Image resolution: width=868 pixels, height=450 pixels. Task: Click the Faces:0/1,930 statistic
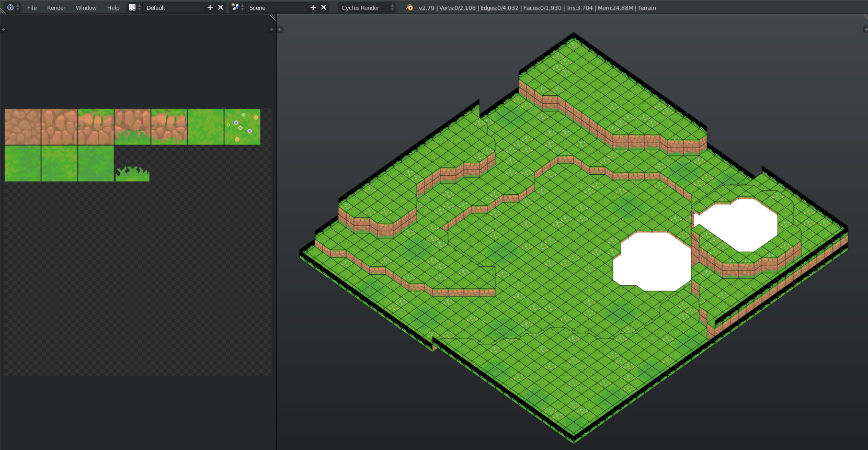(x=542, y=8)
